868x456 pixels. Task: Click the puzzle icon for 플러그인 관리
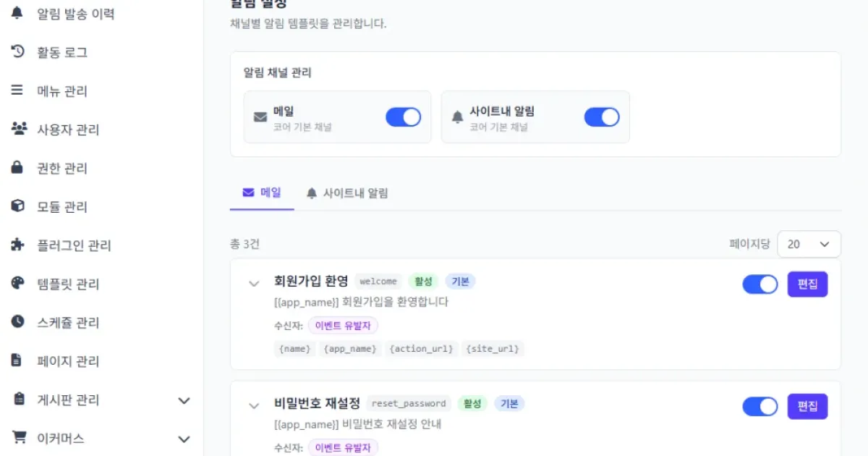[x=17, y=245]
